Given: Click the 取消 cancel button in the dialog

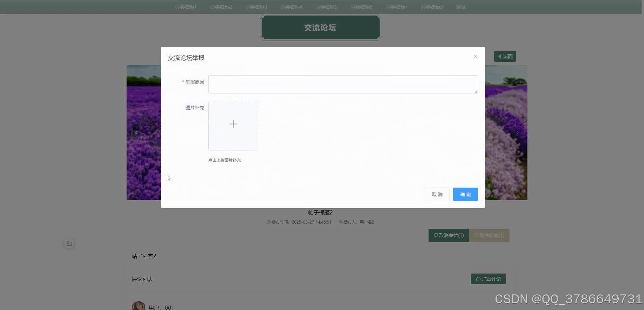Looking at the screenshot, I should (x=437, y=194).
